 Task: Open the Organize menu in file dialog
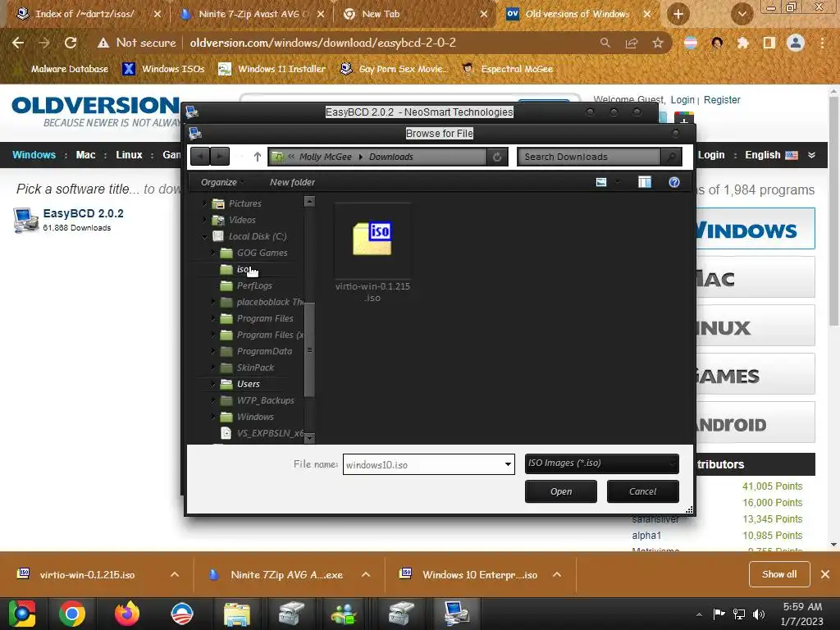click(221, 182)
